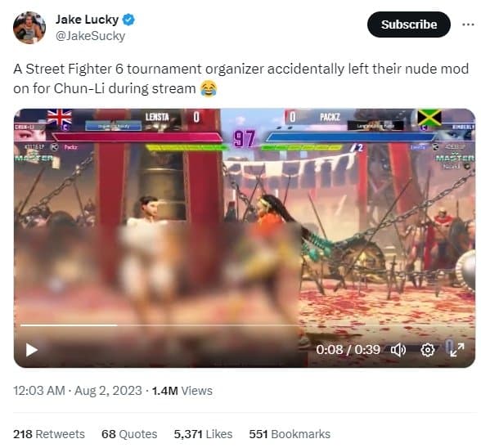Open the Jake Lucky display name
481x448 pixels.
pyautogui.click(x=87, y=20)
